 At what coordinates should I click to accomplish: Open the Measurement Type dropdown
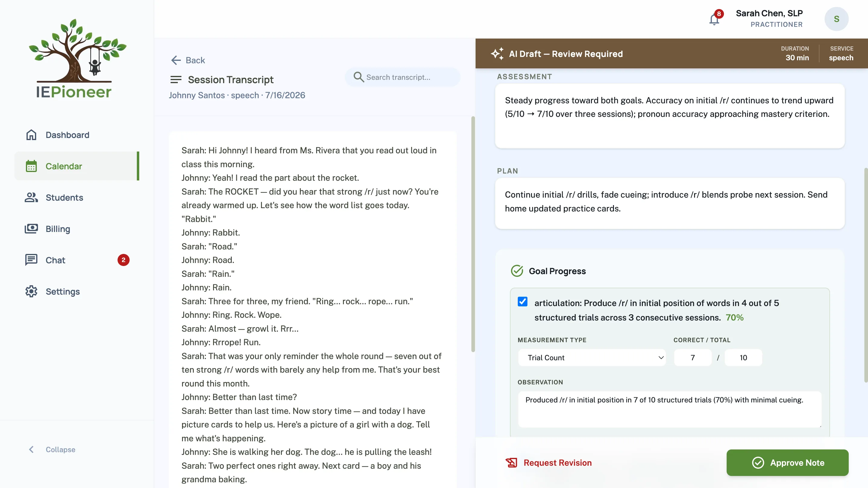click(592, 358)
